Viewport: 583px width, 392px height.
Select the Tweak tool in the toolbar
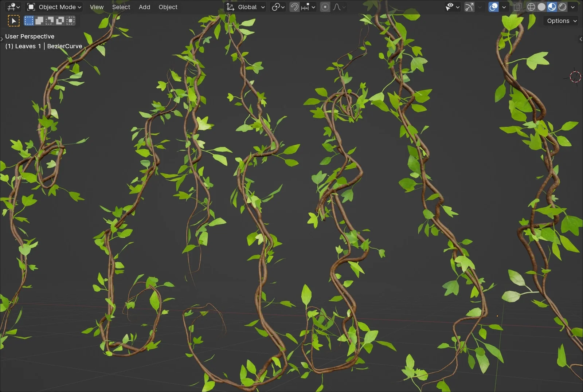pyautogui.click(x=14, y=21)
